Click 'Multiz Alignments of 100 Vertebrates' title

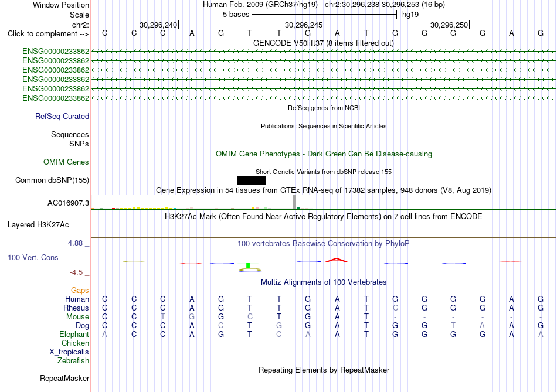click(x=324, y=282)
